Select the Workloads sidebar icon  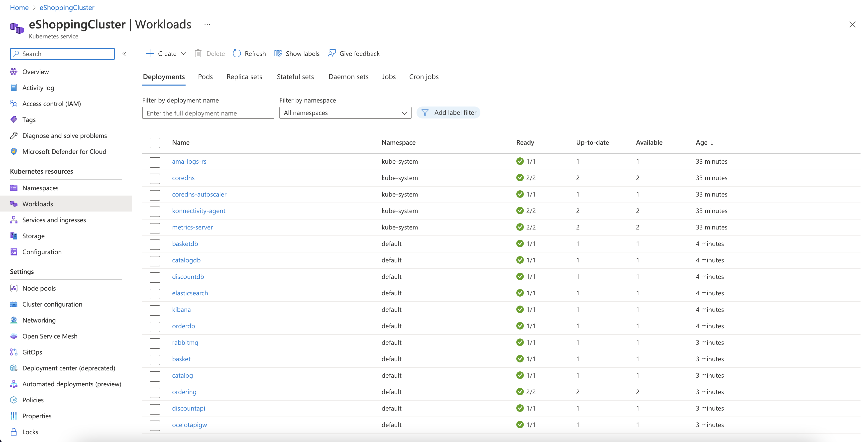coord(13,204)
